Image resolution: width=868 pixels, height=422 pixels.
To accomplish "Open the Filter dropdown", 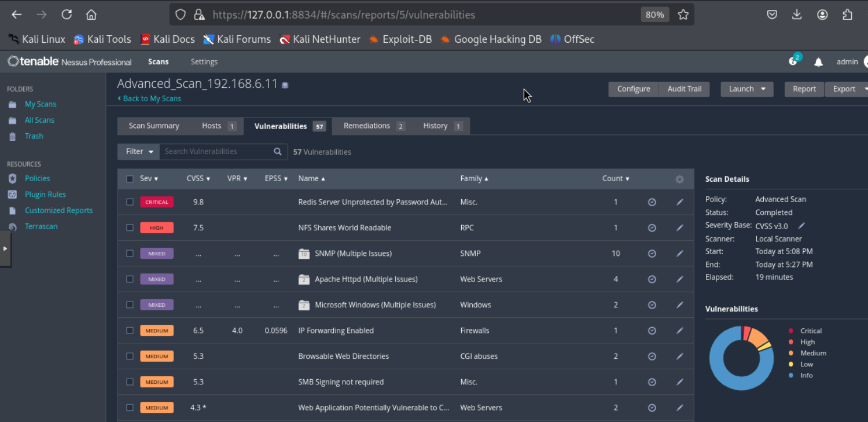I will pos(139,152).
